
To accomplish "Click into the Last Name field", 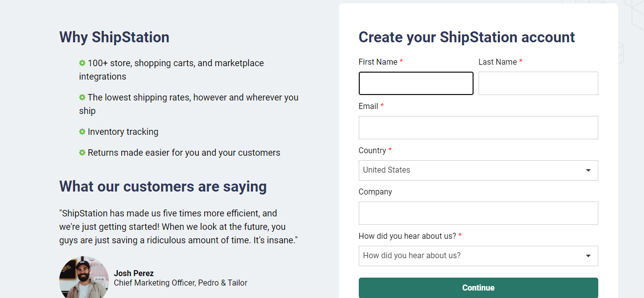I will coord(538,84).
